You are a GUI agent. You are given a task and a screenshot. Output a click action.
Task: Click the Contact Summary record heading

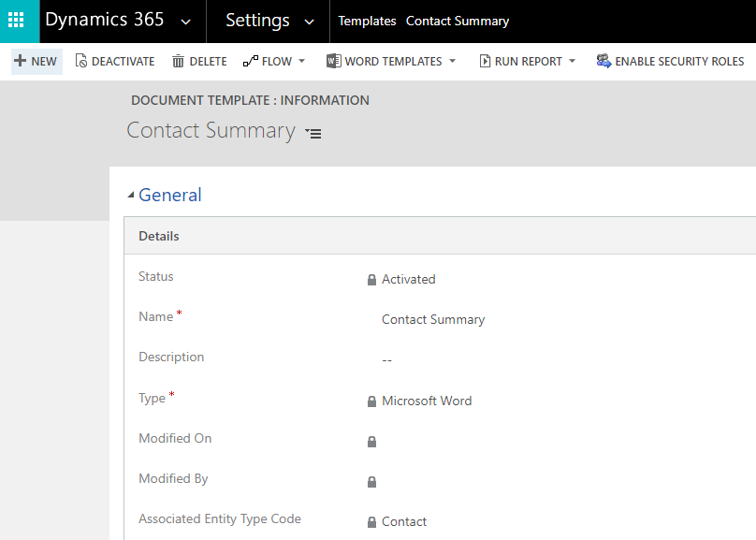211,131
